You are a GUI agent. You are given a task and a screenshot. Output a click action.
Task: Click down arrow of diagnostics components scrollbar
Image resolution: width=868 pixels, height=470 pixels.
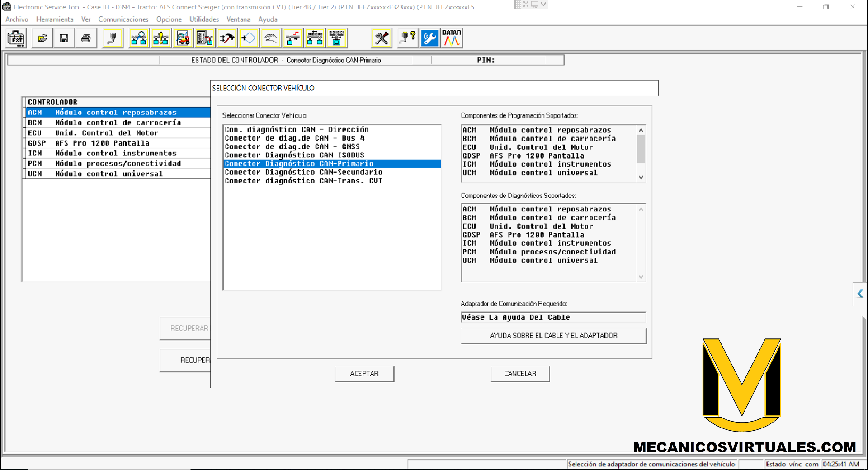(x=641, y=277)
